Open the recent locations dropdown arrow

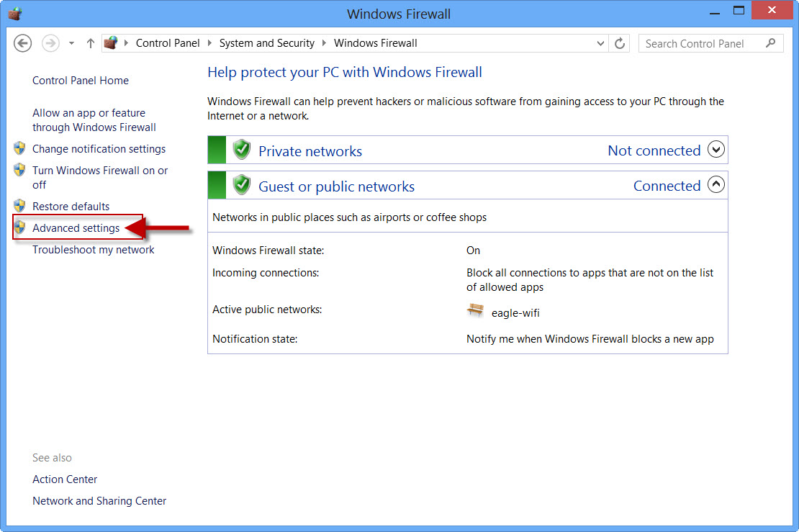pyautogui.click(x=71, y=43)
